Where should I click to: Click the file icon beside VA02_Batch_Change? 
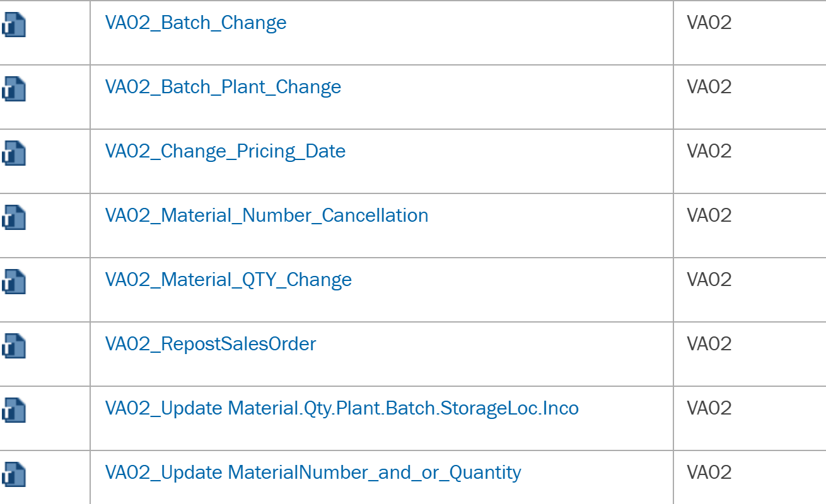pyautogui.click(x=14, y=25)
